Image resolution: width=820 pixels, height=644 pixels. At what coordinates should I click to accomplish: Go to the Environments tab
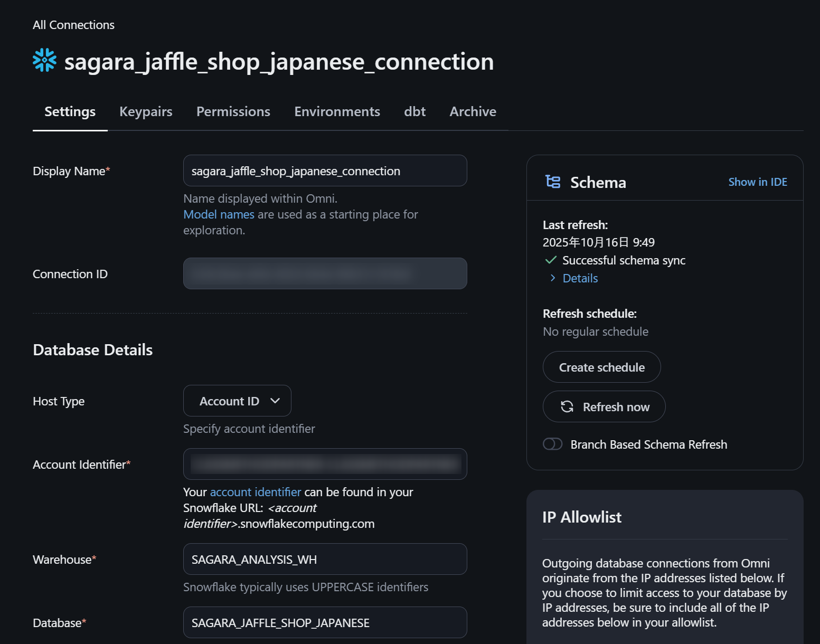pos(337,111)
